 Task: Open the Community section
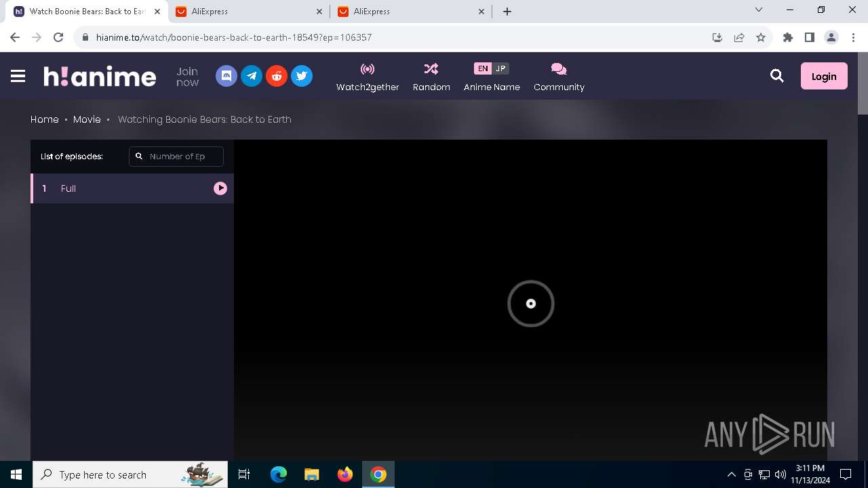click(559, 77)
